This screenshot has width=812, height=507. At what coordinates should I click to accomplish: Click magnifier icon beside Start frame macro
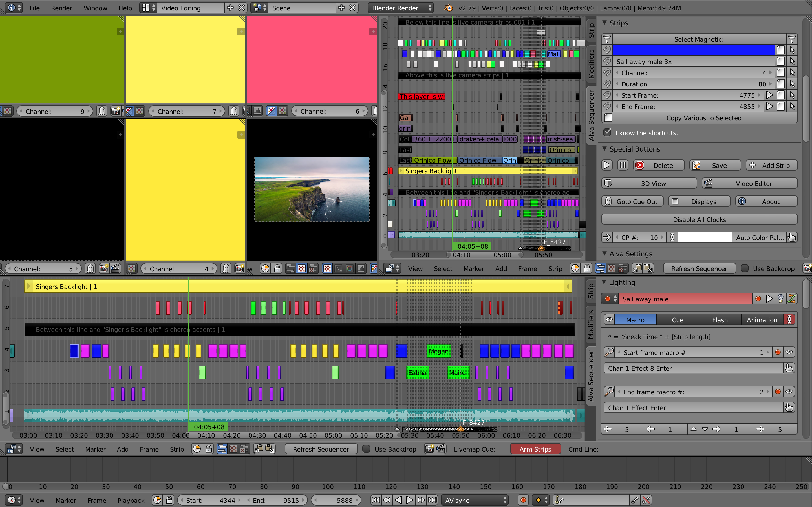click(x=609, y=352)
